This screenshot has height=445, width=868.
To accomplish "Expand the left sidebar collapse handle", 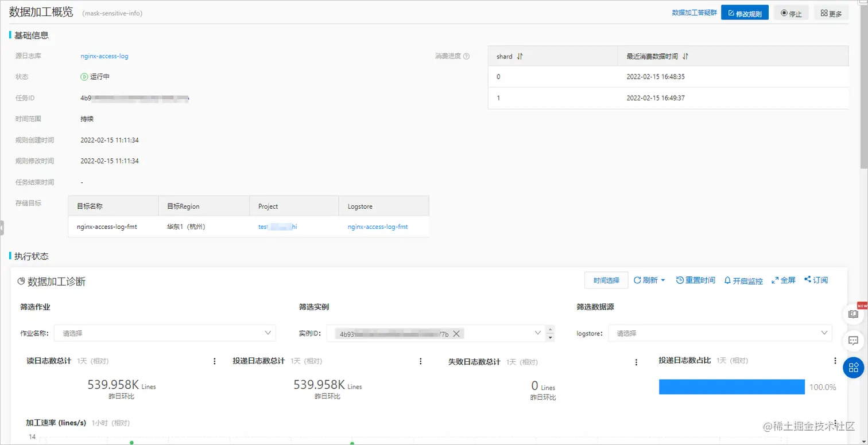I will pos(2,228).
